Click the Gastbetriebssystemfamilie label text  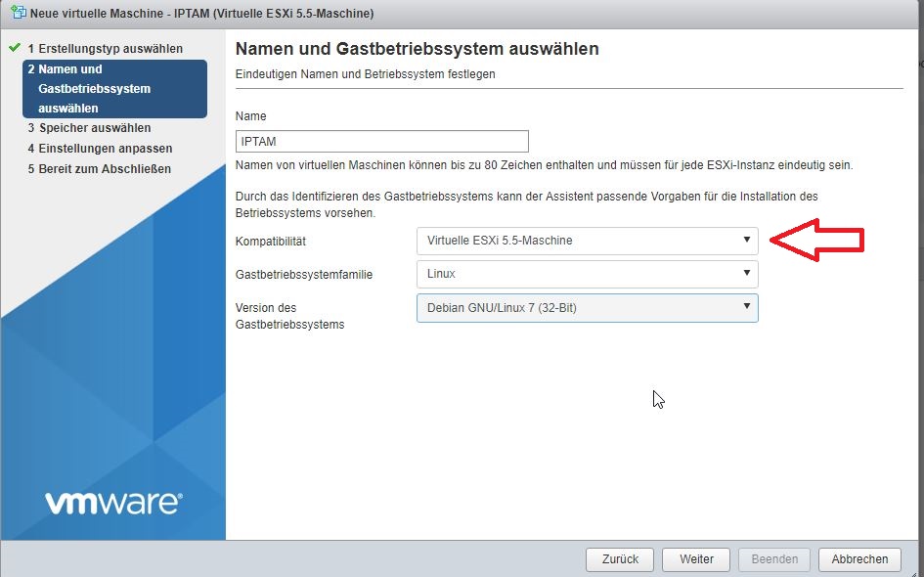coord(304,275)
